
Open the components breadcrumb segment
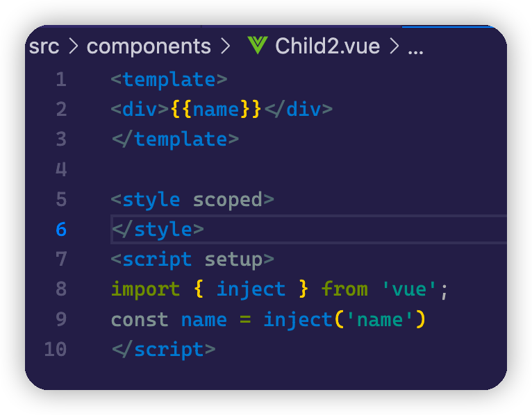(149, 46)
